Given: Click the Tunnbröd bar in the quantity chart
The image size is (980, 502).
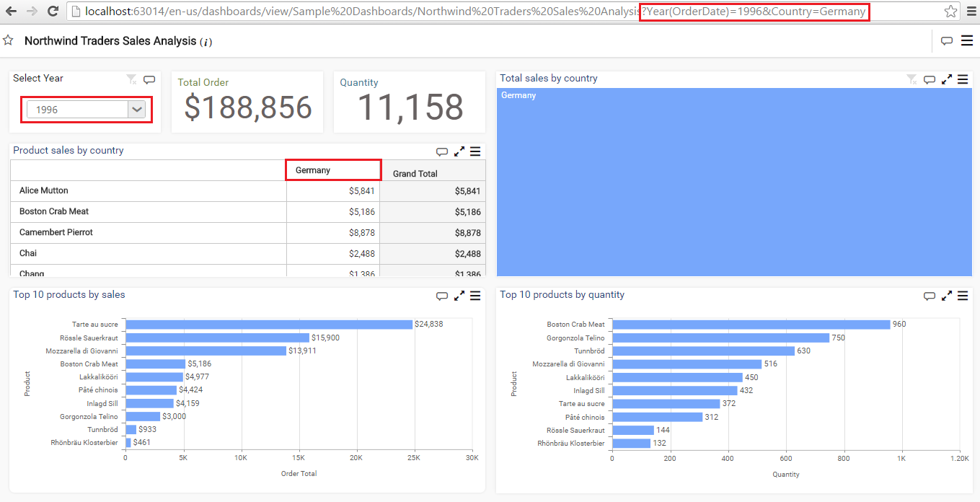Looking at the screenshot, I should click(x=703, y=351).
